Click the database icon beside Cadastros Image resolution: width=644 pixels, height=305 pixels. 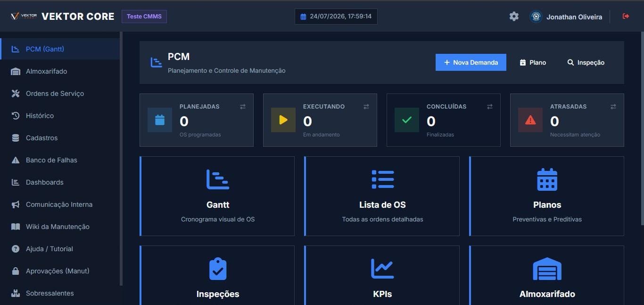click(16, 138)
